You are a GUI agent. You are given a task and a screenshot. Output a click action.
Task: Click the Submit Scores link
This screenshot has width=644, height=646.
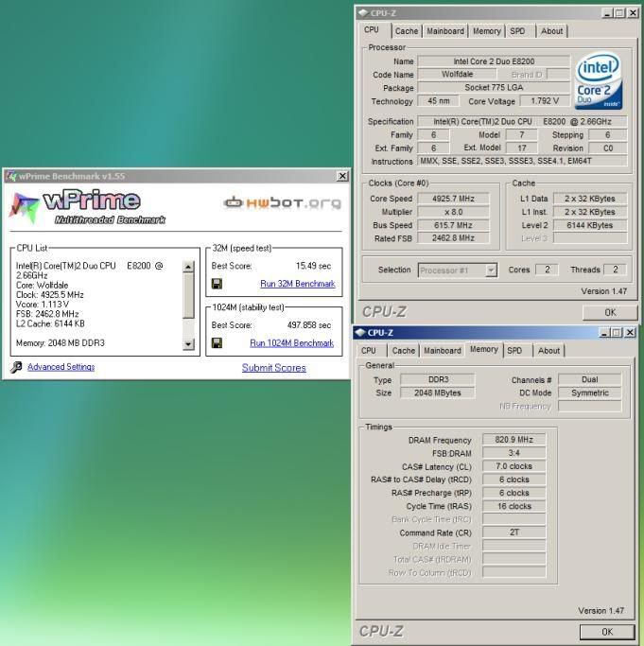[x=273, y=368]
